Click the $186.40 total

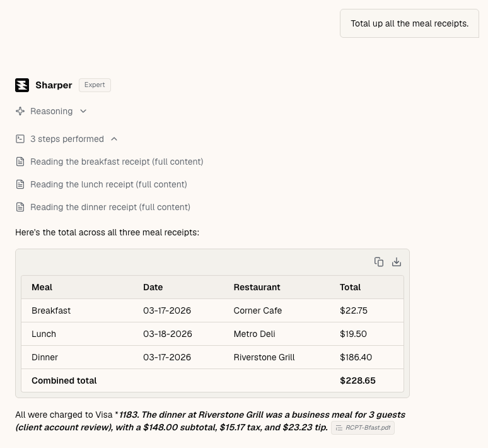(356, 357)
